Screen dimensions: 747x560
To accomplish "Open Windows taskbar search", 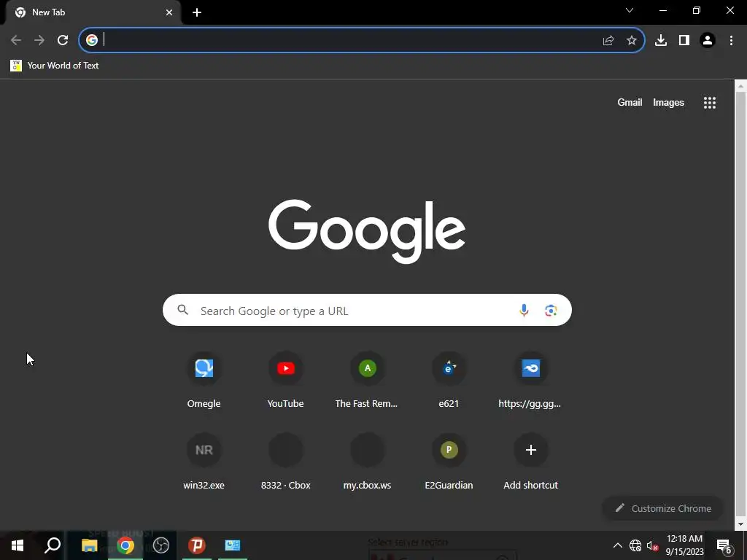I will 53,545.
